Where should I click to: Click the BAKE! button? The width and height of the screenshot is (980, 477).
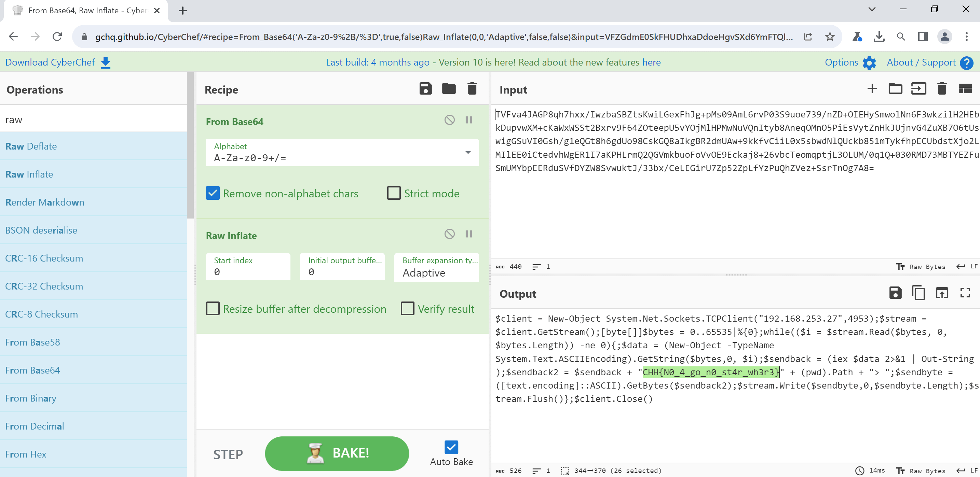(337, 453)
